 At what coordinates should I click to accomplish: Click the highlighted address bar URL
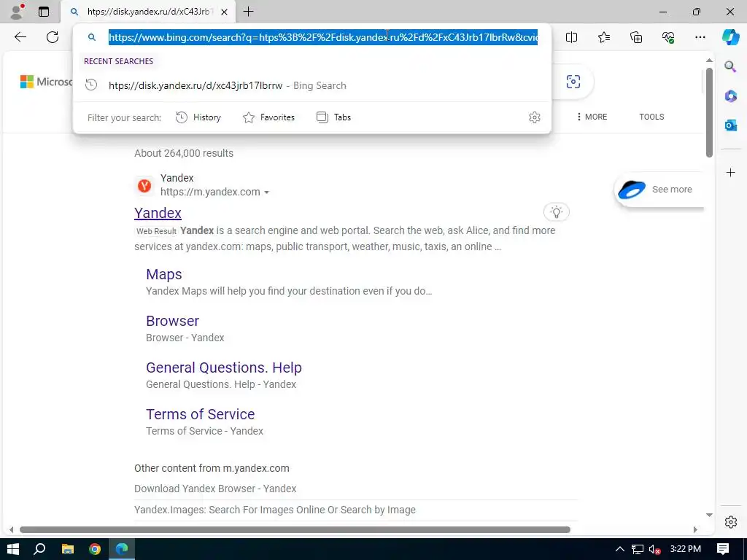pyautogui.click(x=323, y=37)
